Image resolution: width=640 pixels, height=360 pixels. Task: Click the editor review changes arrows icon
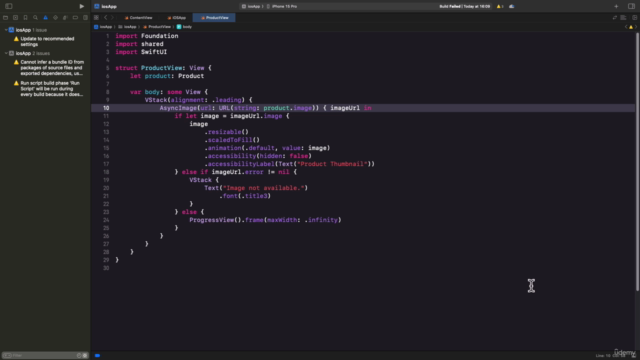(x=615, y=18)
